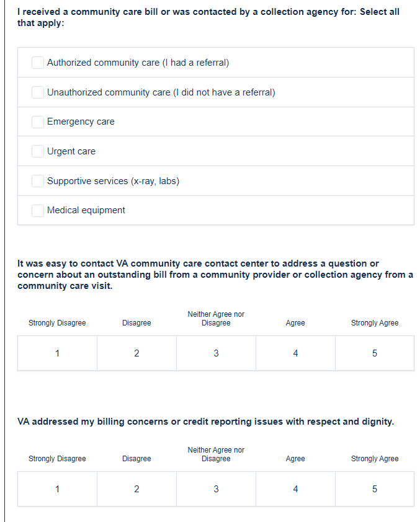The height and width of the screenshot is (522, 420).
Task: Pick 3 neutral for respect and dignity
Action: (x=216, y=489)
